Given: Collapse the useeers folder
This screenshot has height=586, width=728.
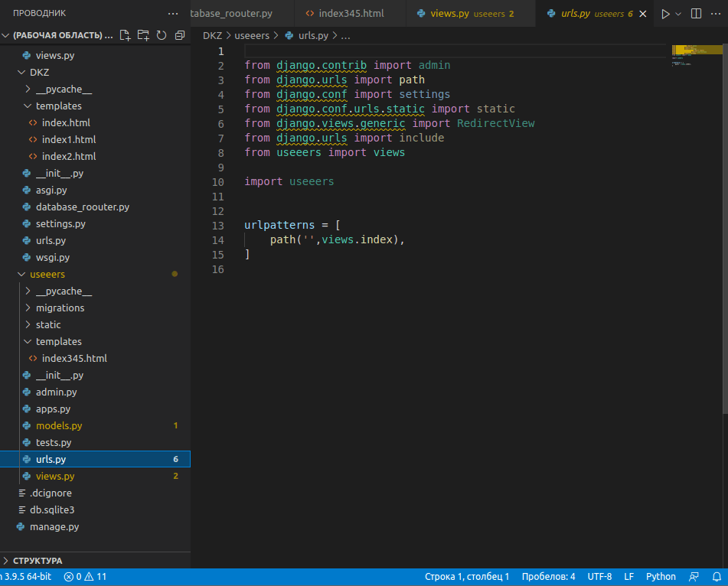Looking at the screenshot, I should [47, 274].
